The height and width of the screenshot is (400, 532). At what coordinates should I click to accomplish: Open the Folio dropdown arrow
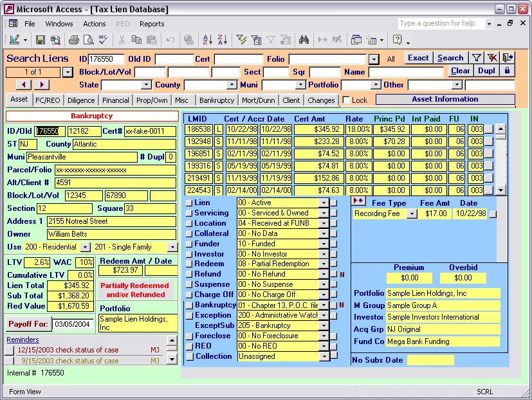[x=374, y=59]
